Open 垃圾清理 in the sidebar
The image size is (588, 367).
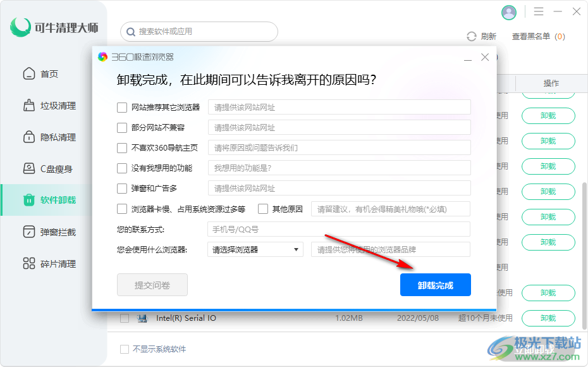tap(49, 106)
